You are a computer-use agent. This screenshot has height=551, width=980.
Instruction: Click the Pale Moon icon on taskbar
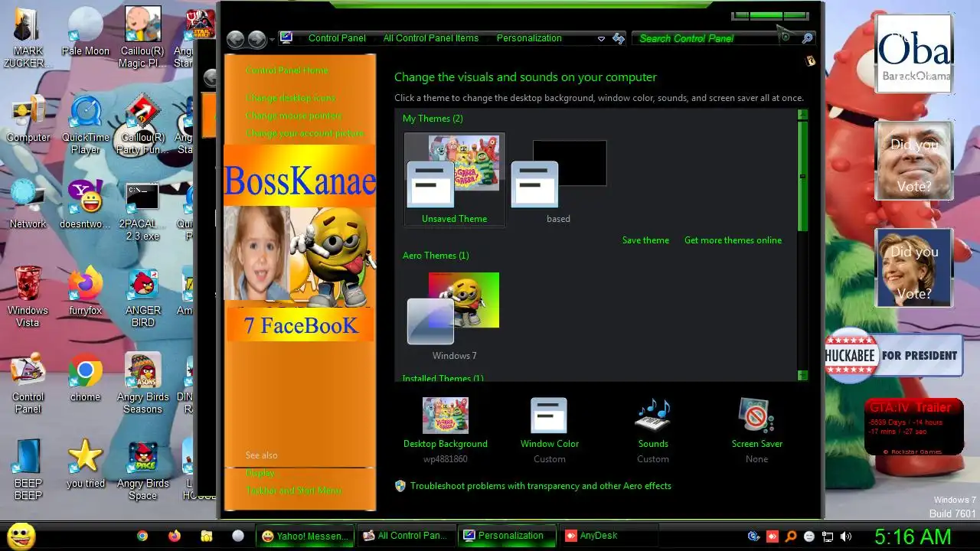[238, 536]
